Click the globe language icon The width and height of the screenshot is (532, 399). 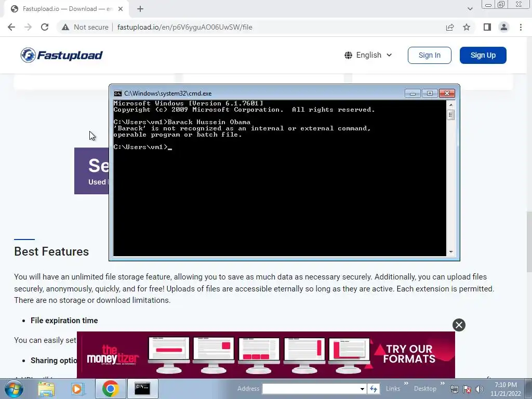point(348,55)
